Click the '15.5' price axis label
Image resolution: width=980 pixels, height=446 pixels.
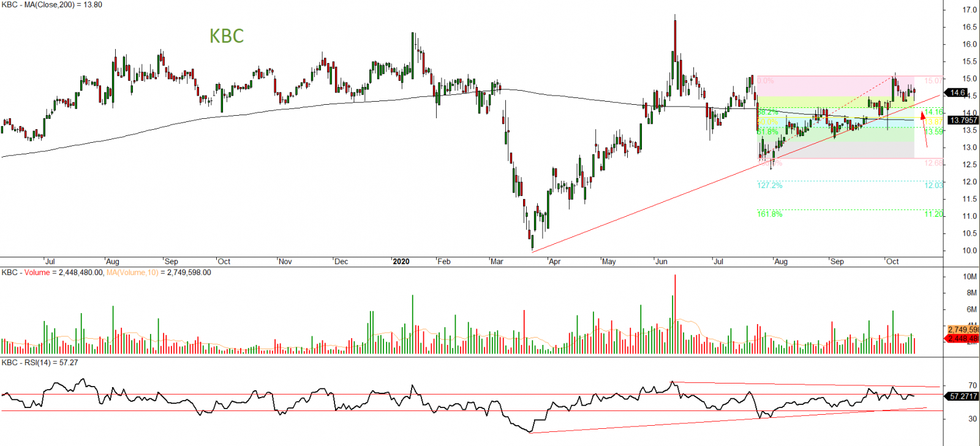point(970,61)
